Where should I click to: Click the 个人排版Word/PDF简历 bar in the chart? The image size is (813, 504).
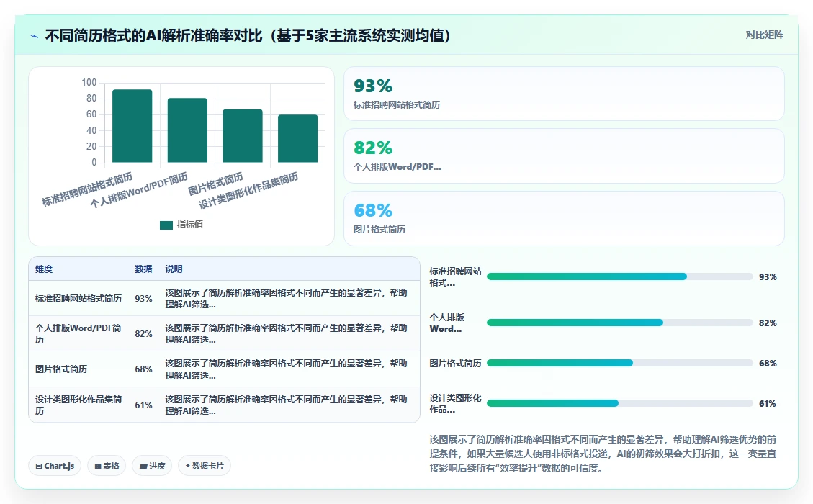187,130
